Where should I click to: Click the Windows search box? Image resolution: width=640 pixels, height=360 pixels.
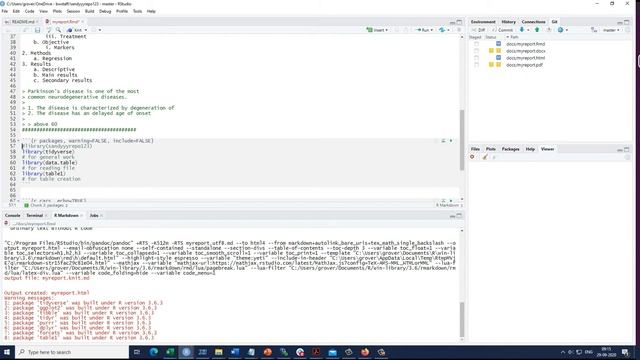tap(72, 352)
